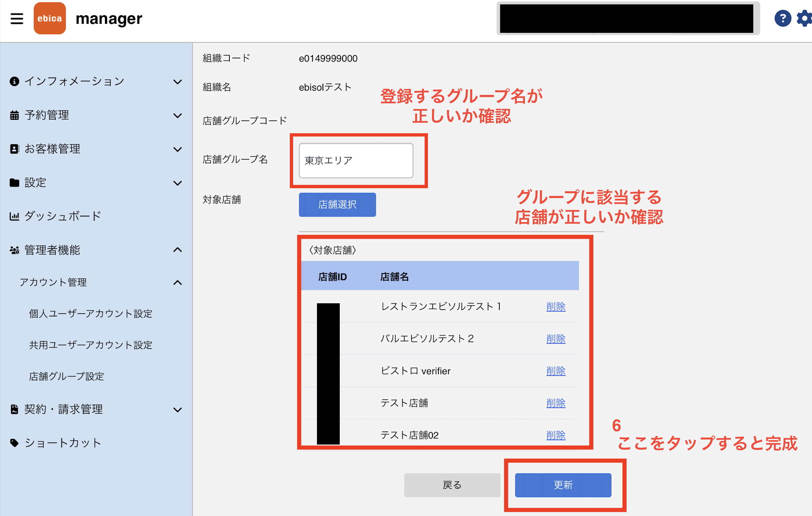Viewport: 812px width, 516px height.
Task: Expand the 契約・請求管理 chevron
Action: click(177, 410)
